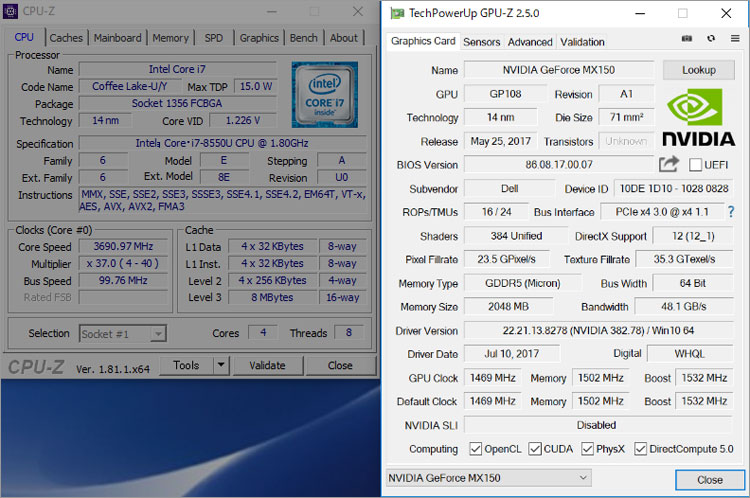Viewport: 750px width, 498px height.
Task: Switch to Validation tab in GPU-Z
Action: coord(582,42)
